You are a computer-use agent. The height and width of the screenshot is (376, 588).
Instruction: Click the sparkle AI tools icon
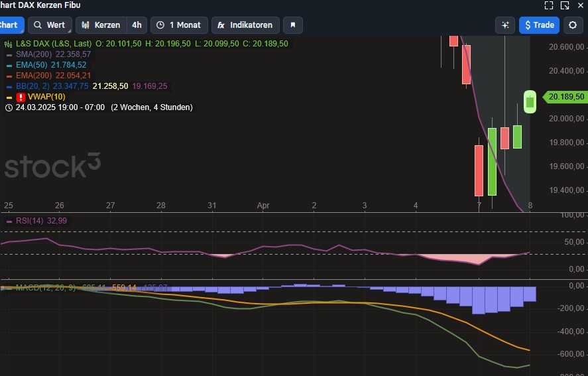[505, 25]
